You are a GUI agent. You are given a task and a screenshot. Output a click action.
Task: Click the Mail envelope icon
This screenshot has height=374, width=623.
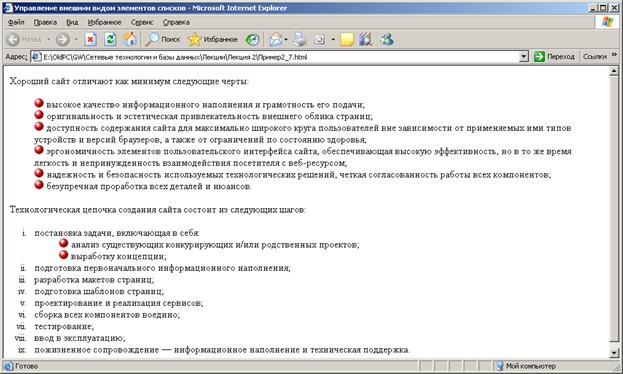coord(275,39)
